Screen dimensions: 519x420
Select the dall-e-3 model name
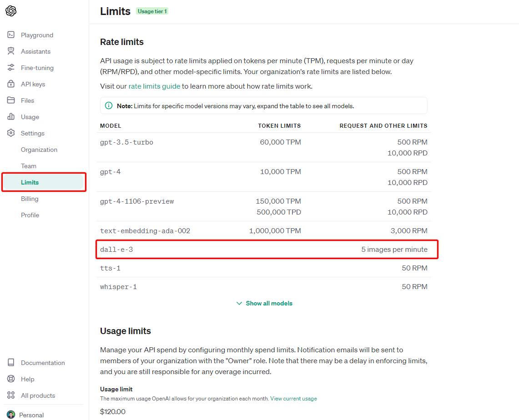pos(116,250)
